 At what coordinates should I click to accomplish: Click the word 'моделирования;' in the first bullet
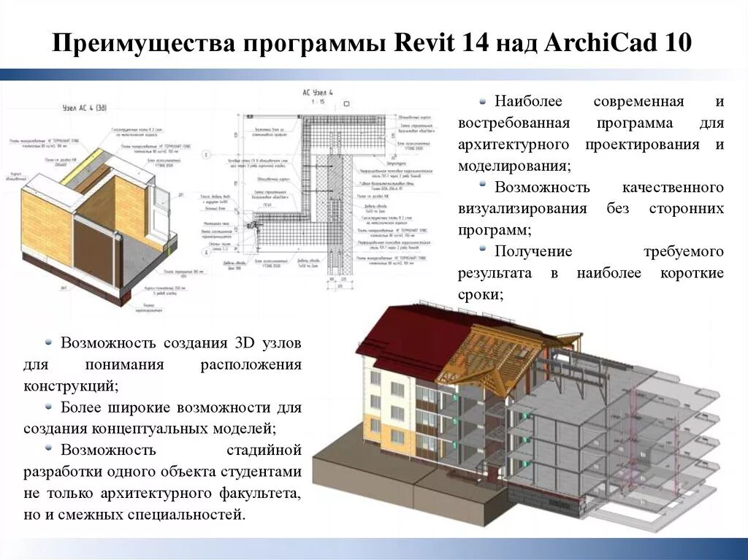515,166
